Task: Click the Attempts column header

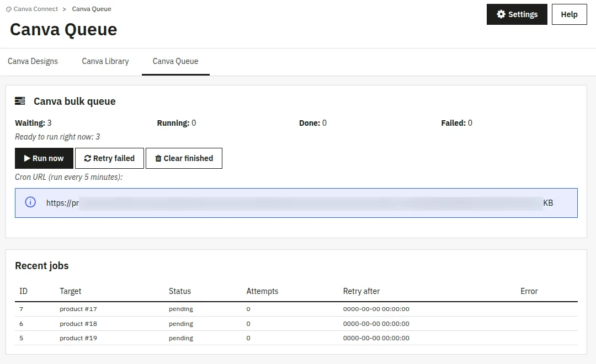Action: 262,291
